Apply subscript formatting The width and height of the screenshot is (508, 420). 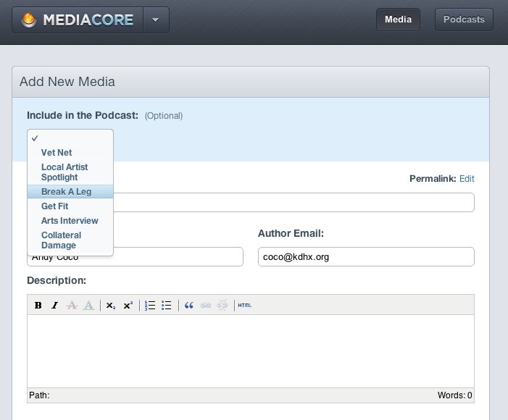tap(110, 306)
